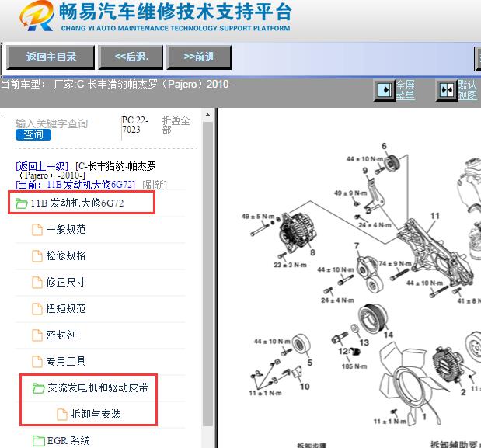Click the PC.22-7023 text
This screenshot has height=448, width=481.
coord(134,125)
